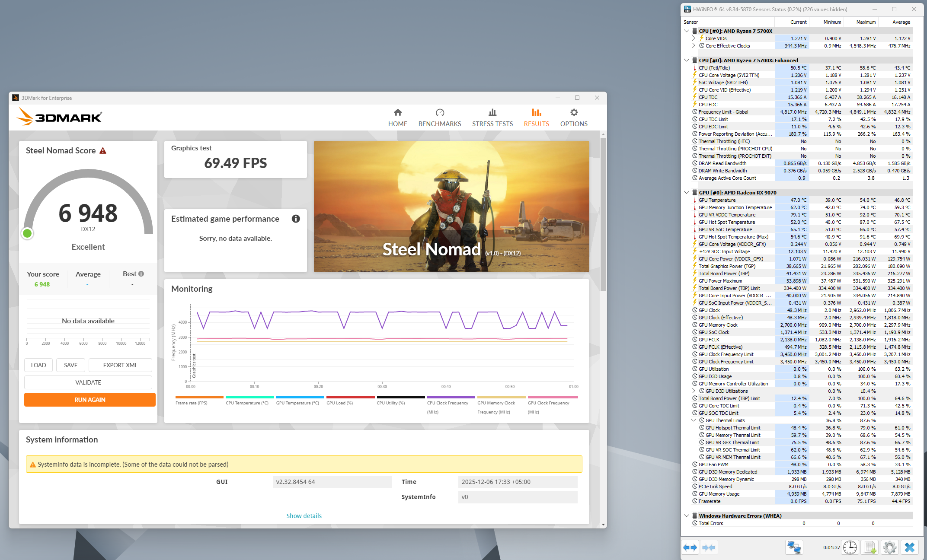Click HWiNFO expand columns arrows icon
The height and width of the screenshot is (560, 927).
pyautogui.click(x=690, y=547)
